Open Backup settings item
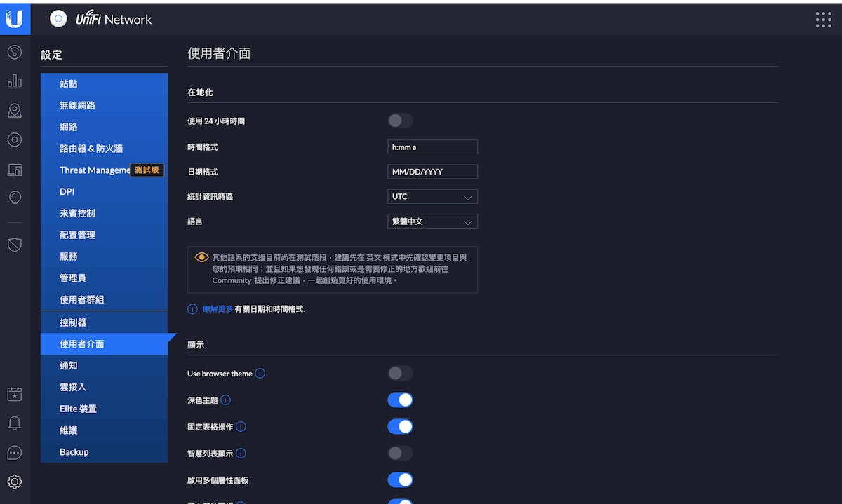This screenshot has height=504, width=842. pyautogui.click(x=104, y=452)
